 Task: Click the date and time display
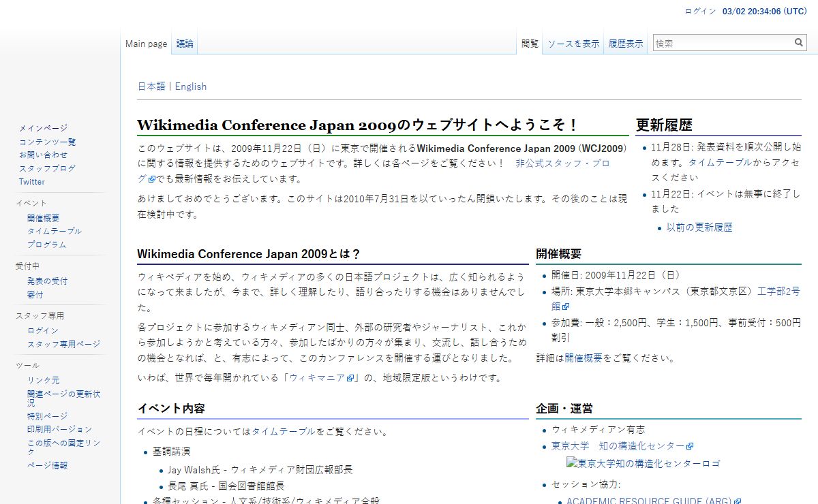click(x=764, y=12)
